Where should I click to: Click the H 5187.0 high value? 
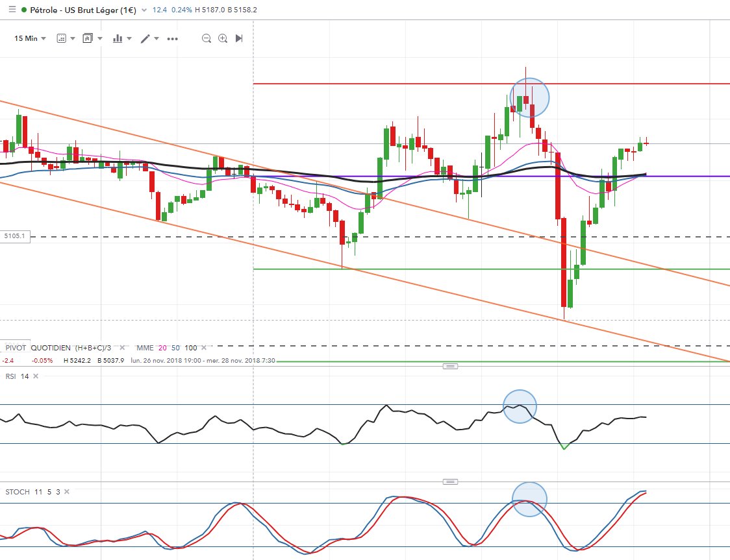210,10
